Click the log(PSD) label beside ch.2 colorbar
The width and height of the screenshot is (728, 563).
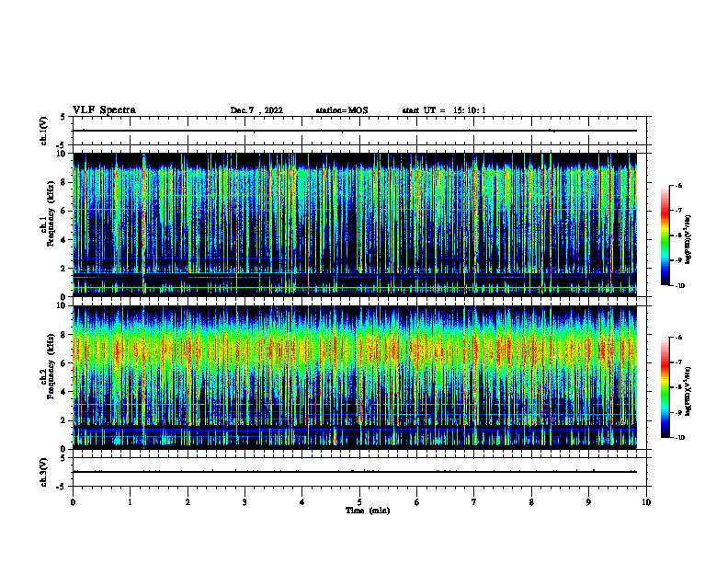click(688, 391)
